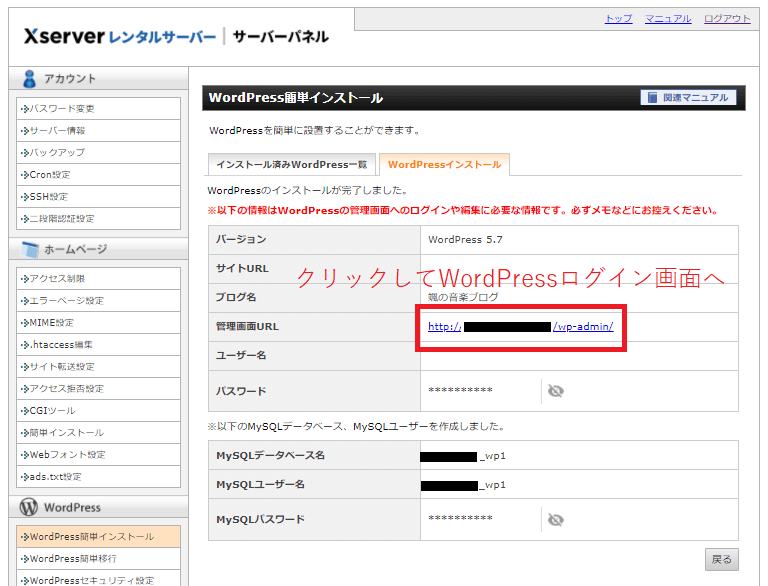Click the ログアウト link
Viewport: 768px width, 586px height.
point(727,19)
